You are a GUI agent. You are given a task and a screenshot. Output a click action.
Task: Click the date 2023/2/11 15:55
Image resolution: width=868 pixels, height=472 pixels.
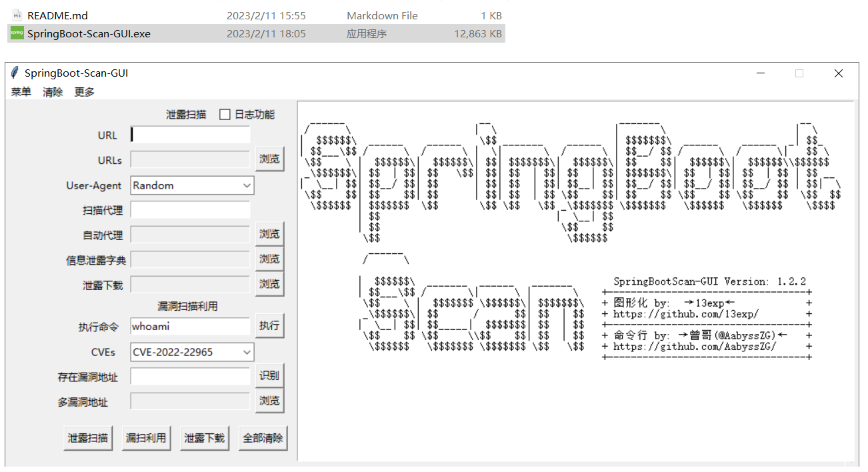click(266, 15)
